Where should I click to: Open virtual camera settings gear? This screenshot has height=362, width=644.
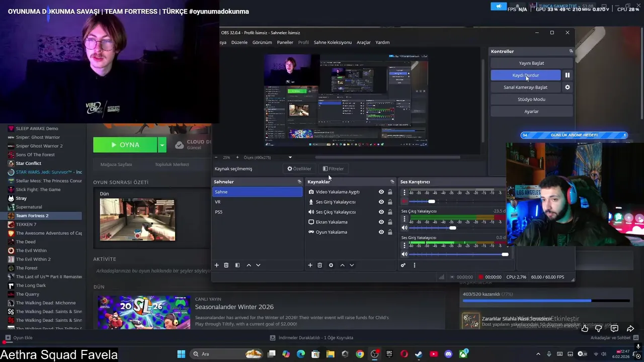pyautogui.click(x=568, y=87)
